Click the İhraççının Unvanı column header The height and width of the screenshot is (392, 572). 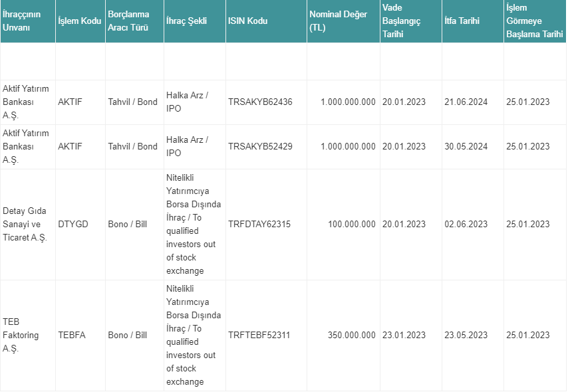click(21, 21)
